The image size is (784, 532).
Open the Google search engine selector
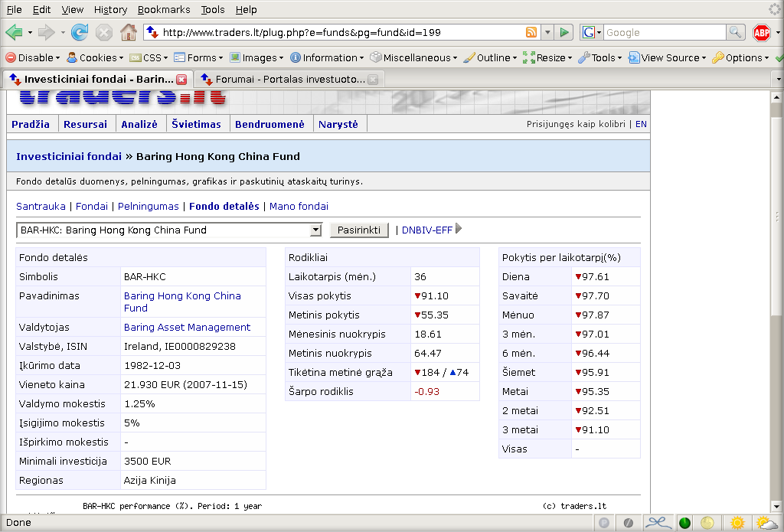pyautogui.click(x=592, y=32)
